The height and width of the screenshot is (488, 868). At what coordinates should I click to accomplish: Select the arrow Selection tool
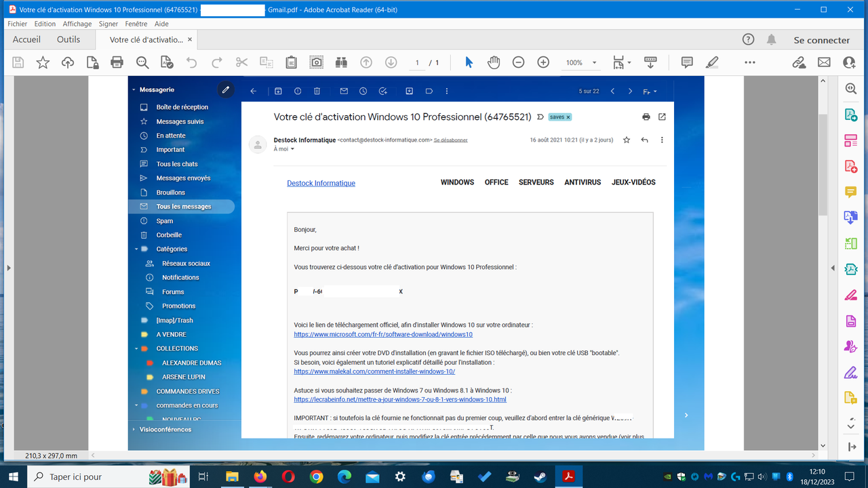coord(467,62)
